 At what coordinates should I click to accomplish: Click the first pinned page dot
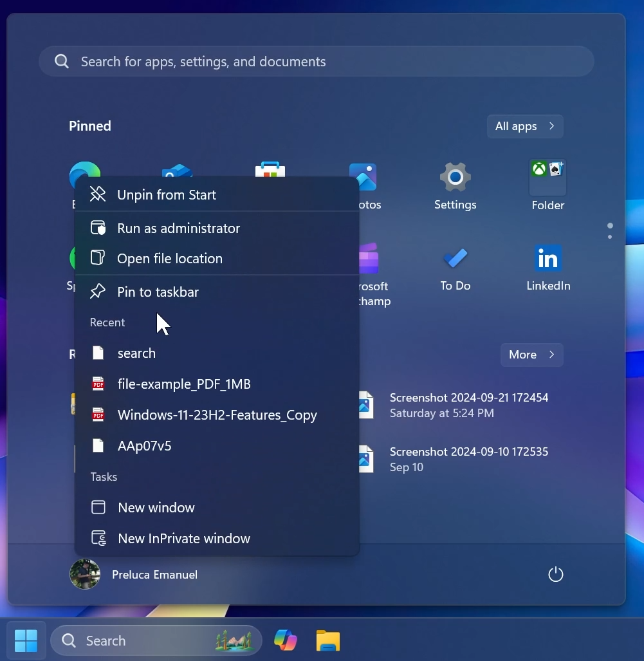(610, 225)
